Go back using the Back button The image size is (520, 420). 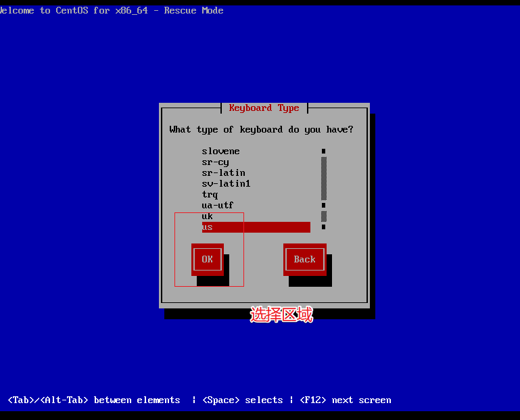click(305, 260)
